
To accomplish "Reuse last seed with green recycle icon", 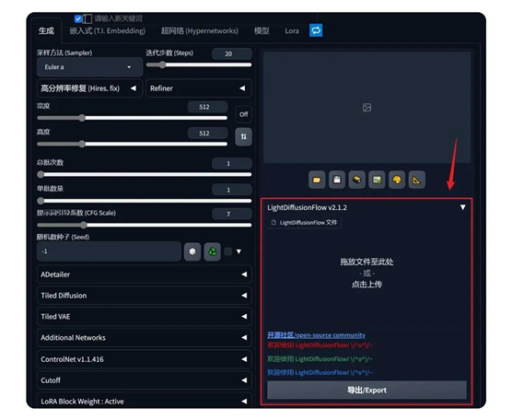I will [x=212, y=251].
